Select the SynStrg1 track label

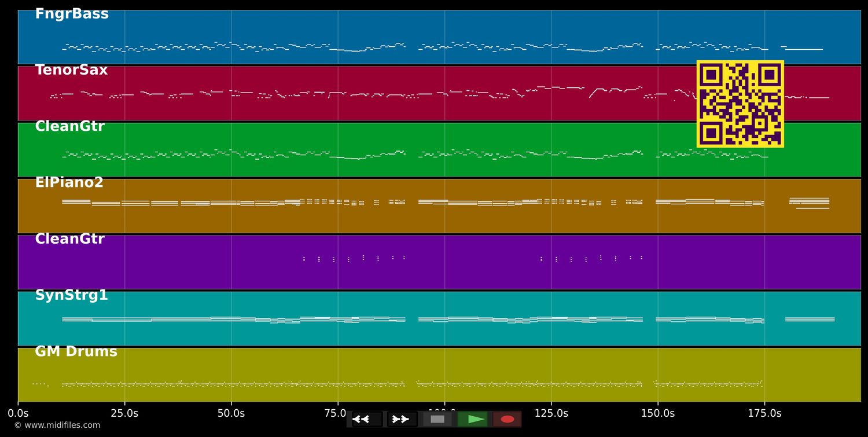coord(71,296)
